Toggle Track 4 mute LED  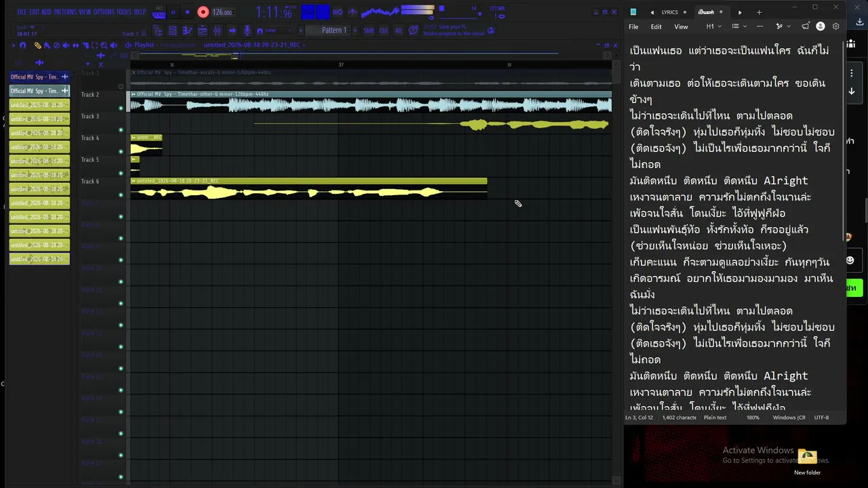121,152
